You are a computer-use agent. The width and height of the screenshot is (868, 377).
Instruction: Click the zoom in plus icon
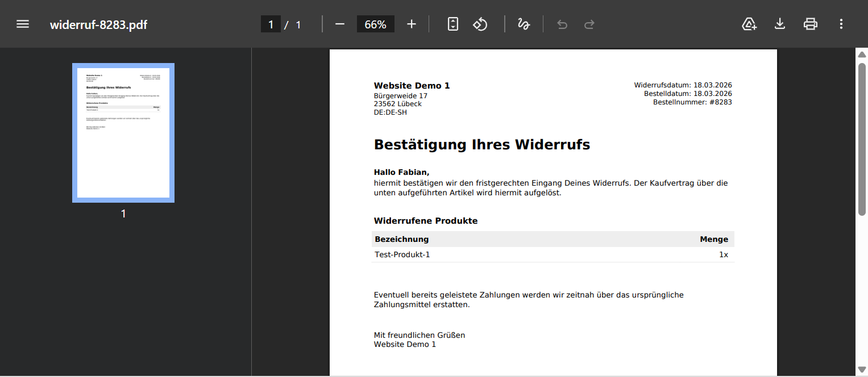click(412, 24)
